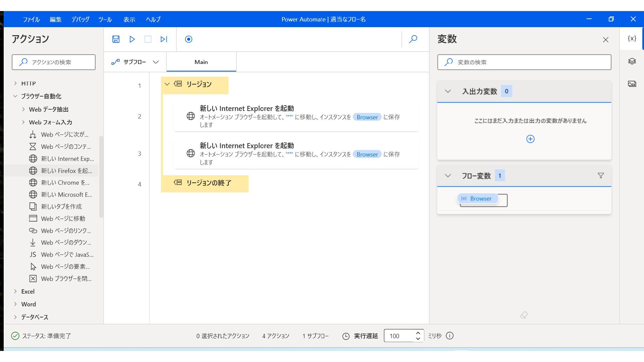Screen dimensions: 644x362
Task: Click the Run next action icon
Action: pyautogui.click(x=164, y=39)
